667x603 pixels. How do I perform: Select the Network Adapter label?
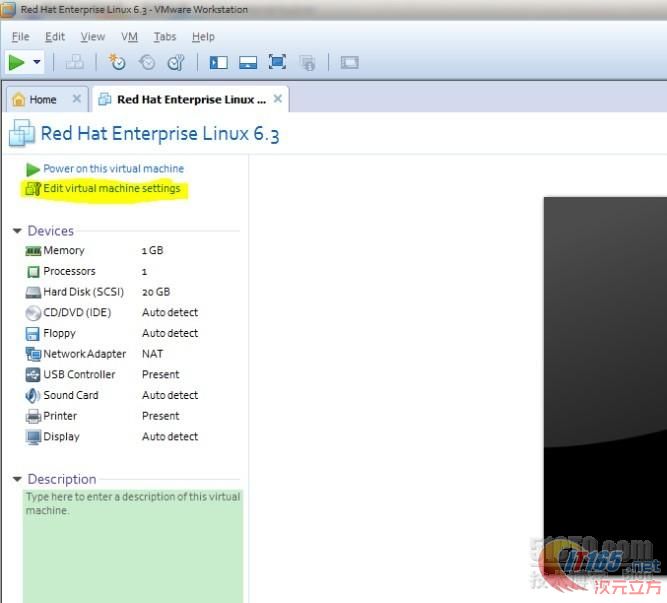[85, 354]
